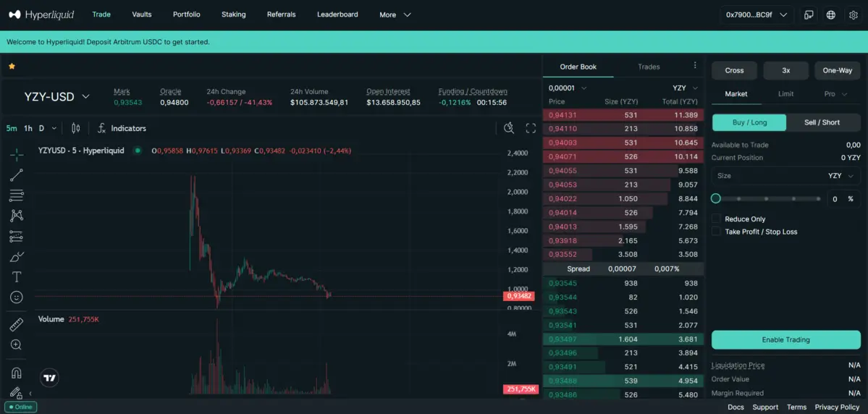Switch to Sell / Short side
The image size is (868, 414).
pos(822,122)
